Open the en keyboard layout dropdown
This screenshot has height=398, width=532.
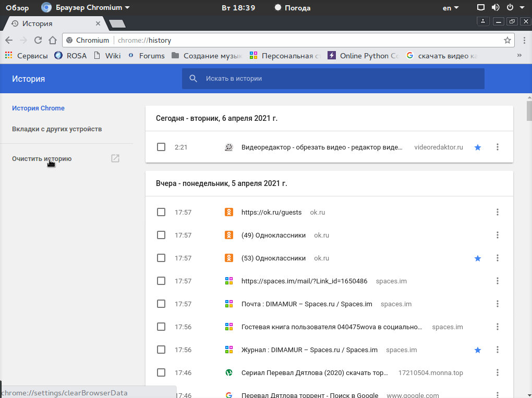tap(451, 7)
